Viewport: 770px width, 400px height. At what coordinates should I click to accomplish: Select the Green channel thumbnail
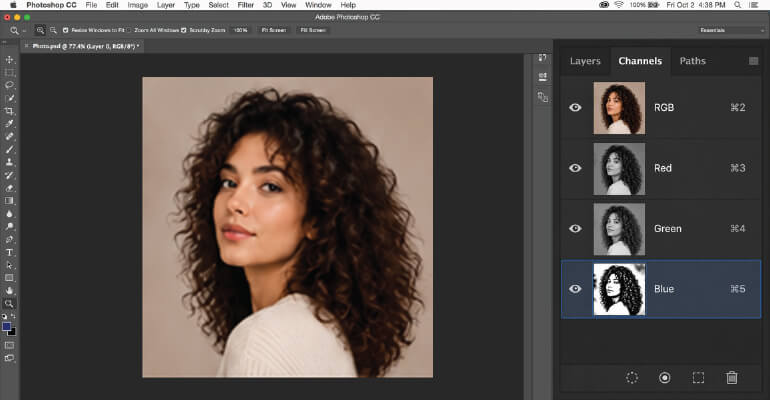tap(619, 229)
